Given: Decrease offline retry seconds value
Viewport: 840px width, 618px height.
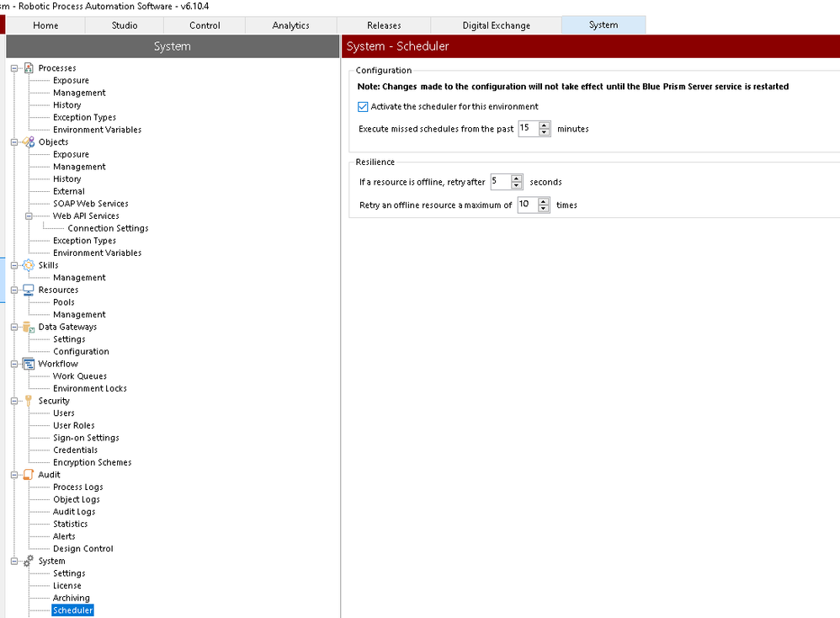Looking at the screenshot, I should (x=517, y=185).
